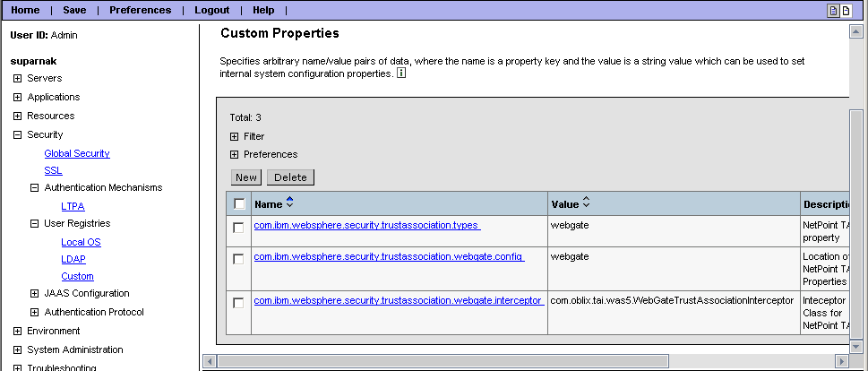Click Logout in the top menu bar
This screenshot has width=868, height=371.
[211, 10]
